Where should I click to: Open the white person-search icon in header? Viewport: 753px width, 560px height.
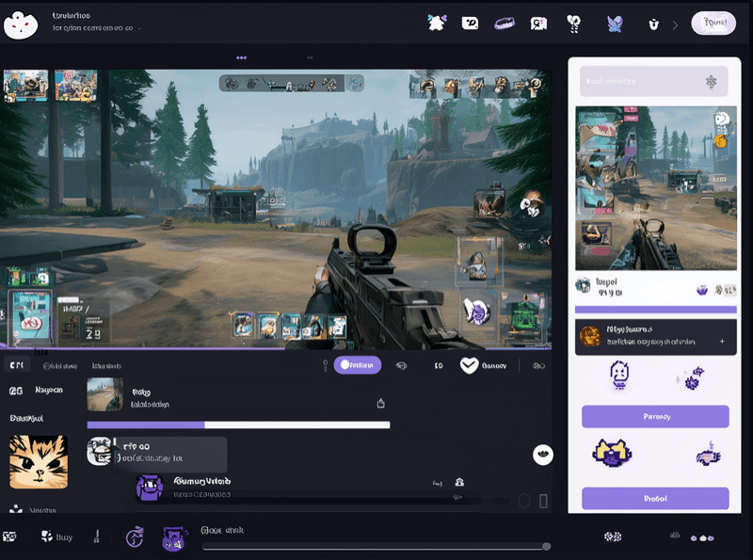pyautogui.click(x=538, y=23)
